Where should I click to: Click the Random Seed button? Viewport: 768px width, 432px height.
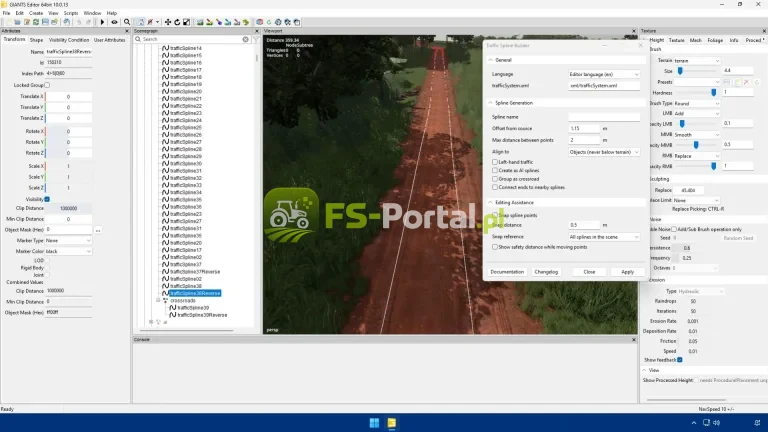pyautogui.click(x=738, y=238)
